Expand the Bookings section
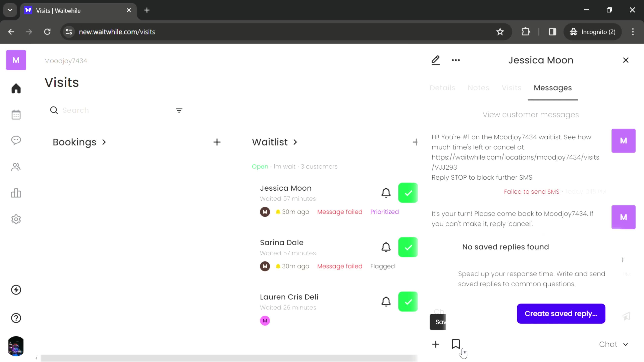The image size is (644, 362). (x=80, y=142)
